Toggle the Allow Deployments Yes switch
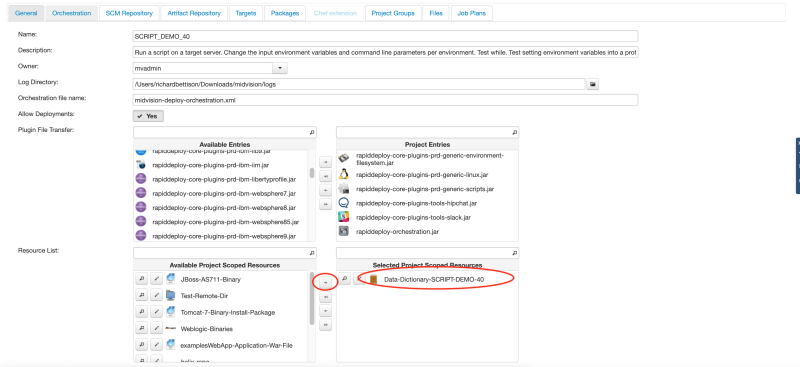 (148, 116)
